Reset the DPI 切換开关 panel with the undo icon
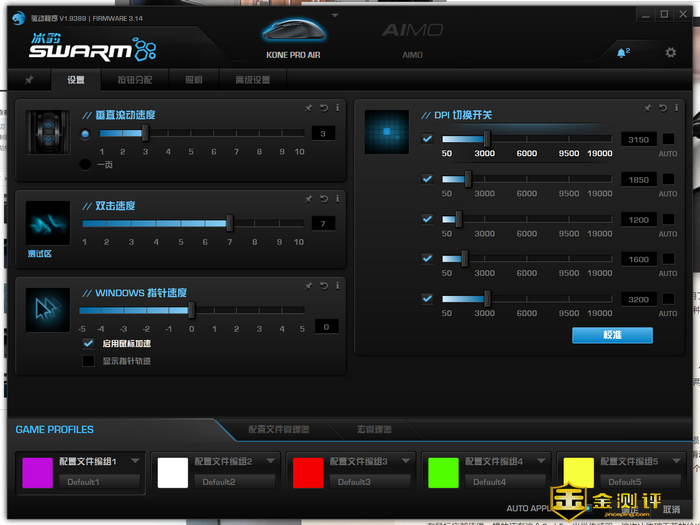This screenshot has height=525, width=700. click(x=663, y=108)
